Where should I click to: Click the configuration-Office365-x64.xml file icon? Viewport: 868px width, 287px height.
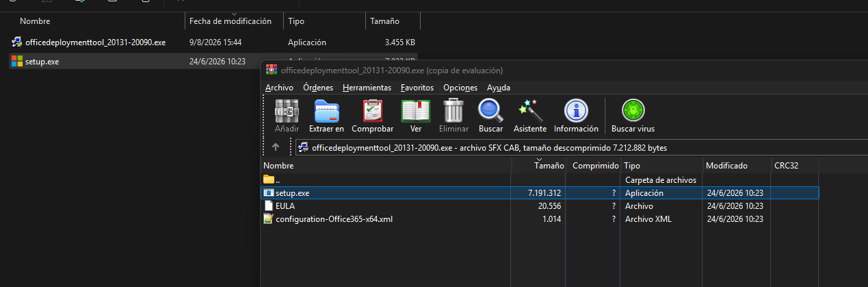(x=269, y=219)
